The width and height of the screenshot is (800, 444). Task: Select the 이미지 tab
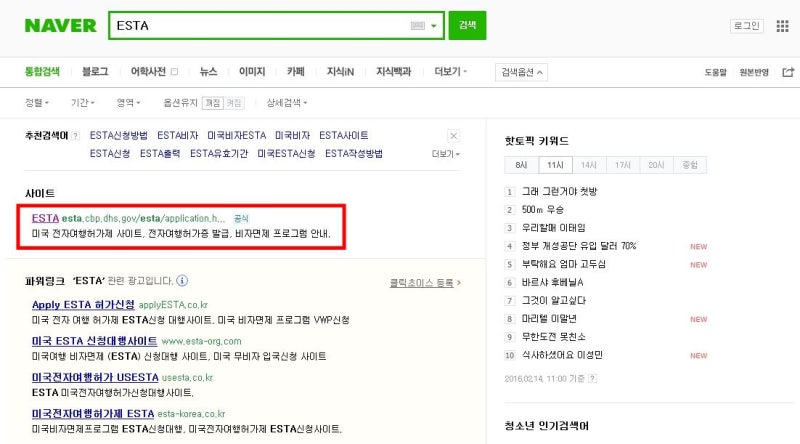(252, 71)
